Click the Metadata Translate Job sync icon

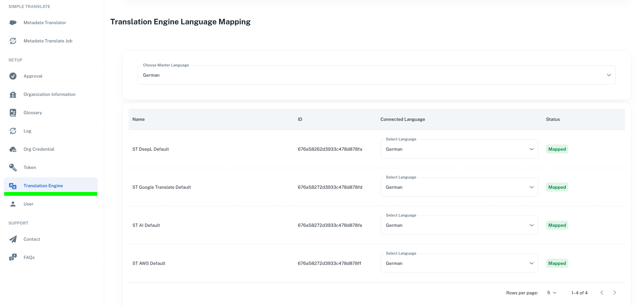(x=13, y=41)
